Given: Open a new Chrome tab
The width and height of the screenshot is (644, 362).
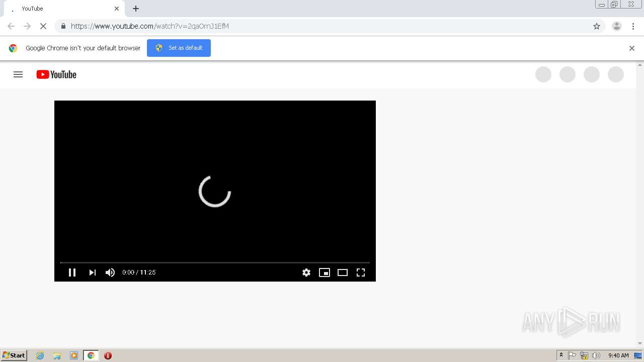Looking at the screenshot, I should 136,9.
